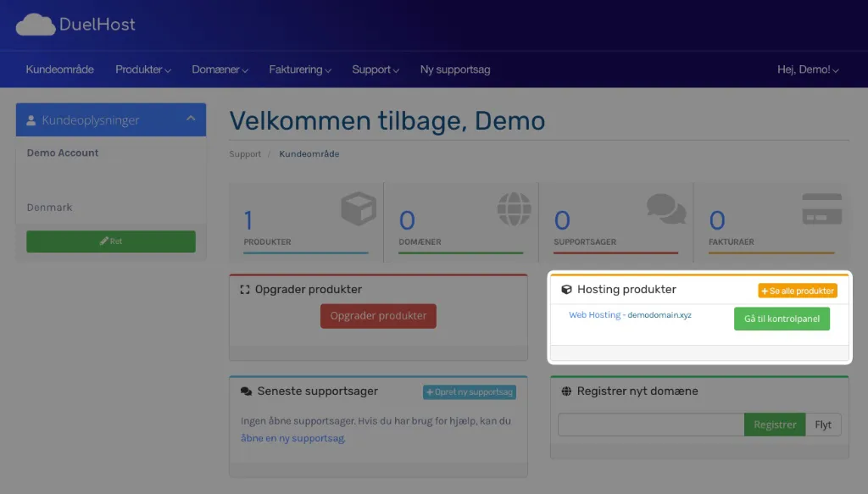Click the chat bubbles icon on Supportsager tile

click(665, 208)
